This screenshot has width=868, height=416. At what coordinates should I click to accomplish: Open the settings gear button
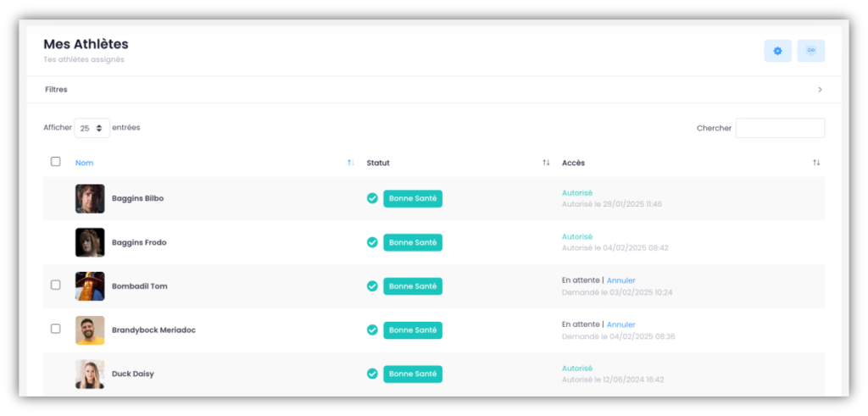[x=777, y=51]
